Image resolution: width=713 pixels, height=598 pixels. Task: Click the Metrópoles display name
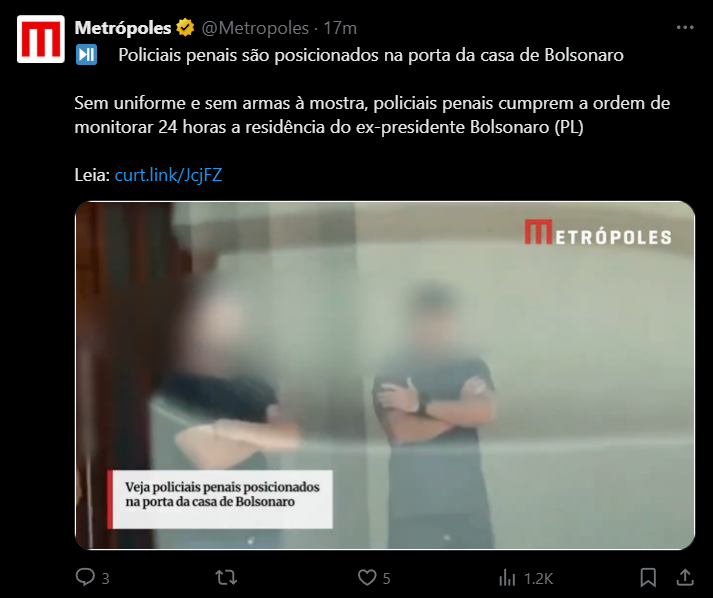click(123, 28)
